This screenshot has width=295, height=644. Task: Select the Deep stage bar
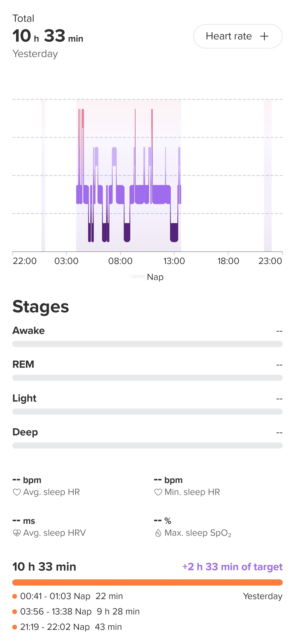pyautogui.click(x=147, y=445)
